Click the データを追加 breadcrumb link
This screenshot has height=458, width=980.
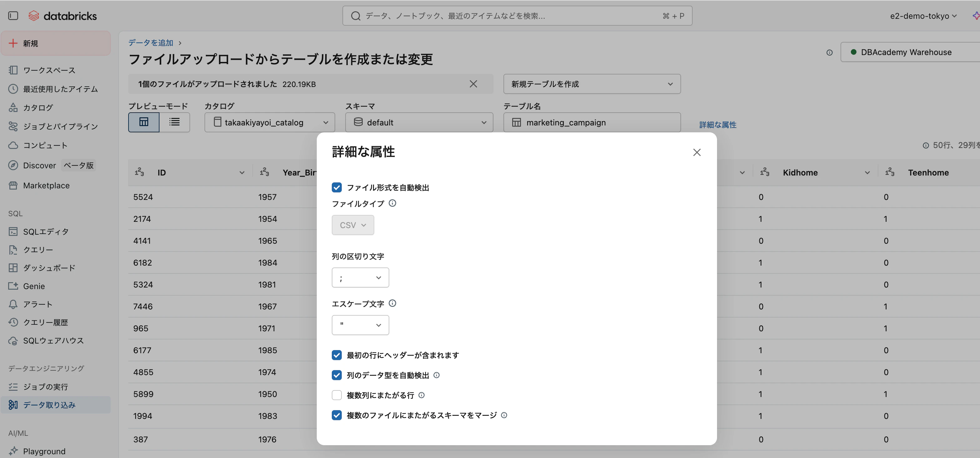151,43
